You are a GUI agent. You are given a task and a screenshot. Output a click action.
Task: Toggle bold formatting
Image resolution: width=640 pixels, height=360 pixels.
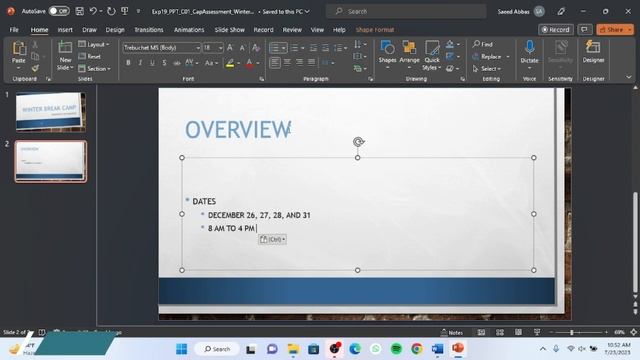click(x=128, y=63)
